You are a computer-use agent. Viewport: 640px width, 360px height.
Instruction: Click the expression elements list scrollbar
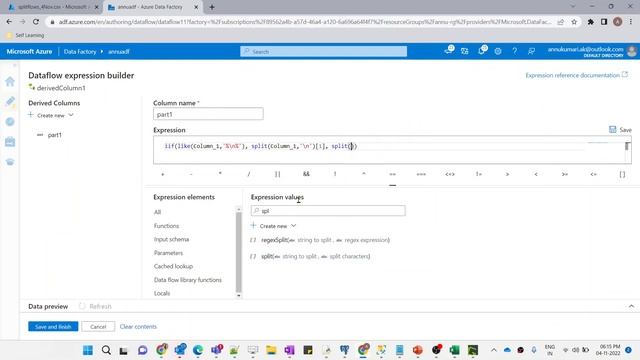click(239, 252)
